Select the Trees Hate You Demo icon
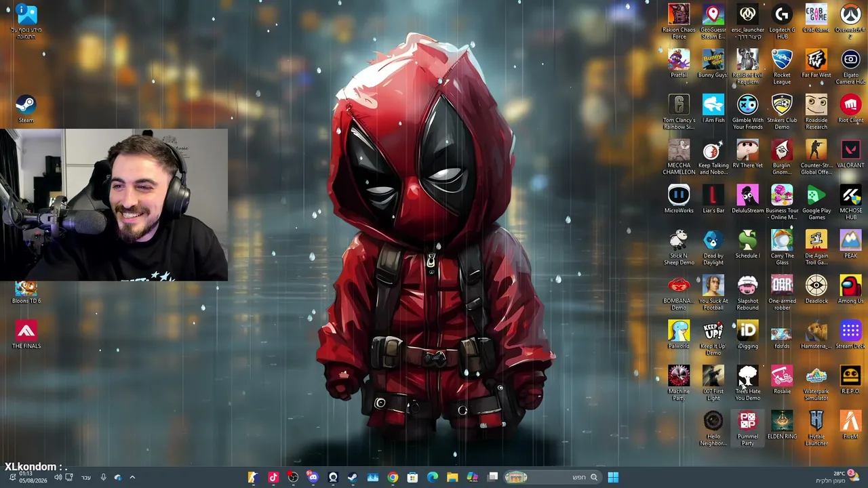Viewport: 868px width, 488px height. (747, 384)
